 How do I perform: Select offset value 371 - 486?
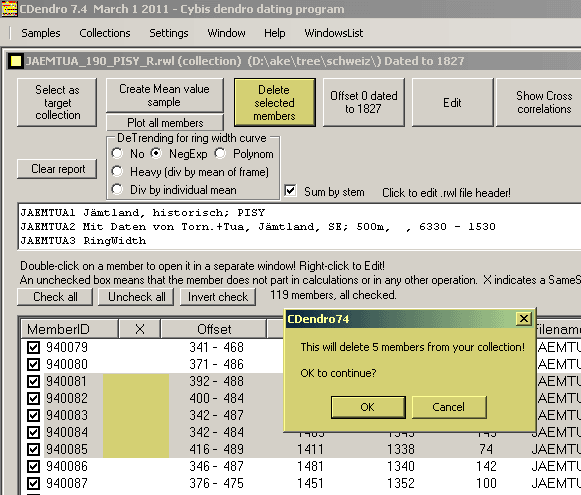(x=216, y=365)
